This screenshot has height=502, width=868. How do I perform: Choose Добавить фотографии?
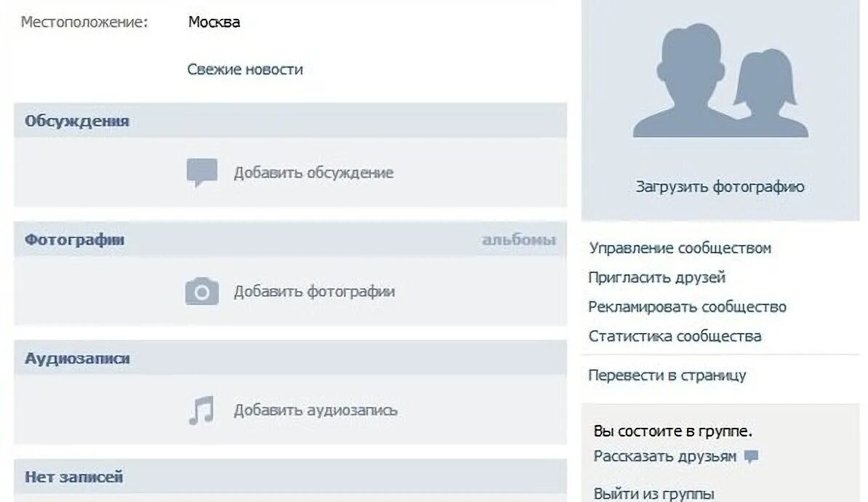(x=315, y=292)
